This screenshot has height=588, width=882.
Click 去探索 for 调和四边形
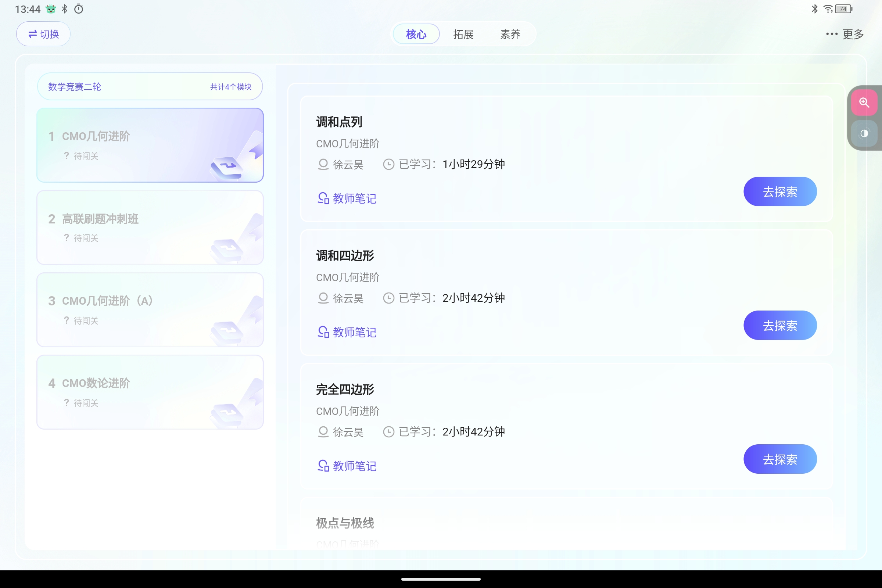click(x=780, y=326)
